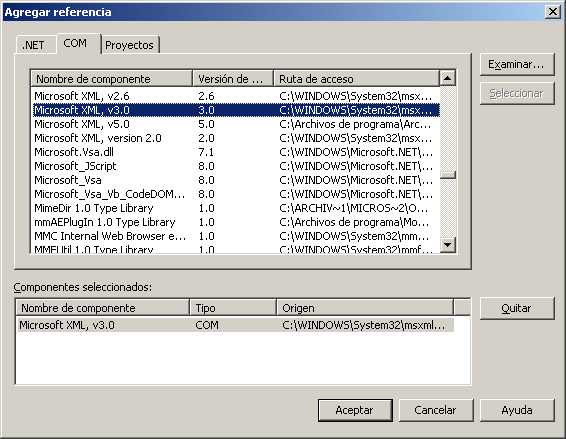Click the component list scroll up arrow

click(448, 78)
